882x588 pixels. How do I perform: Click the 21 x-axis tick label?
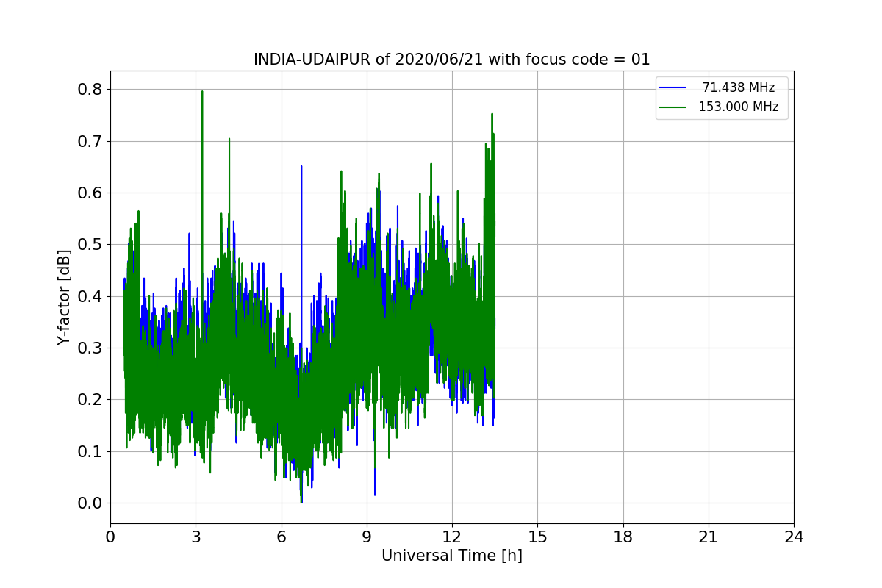click(709, 537)
